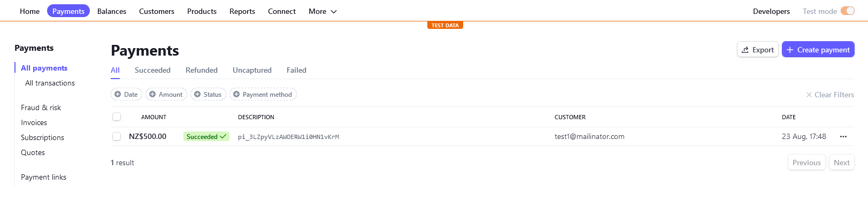
Task: Check the select-all payments checkbox
Action: pyautogui.click(x=117, y=117)
